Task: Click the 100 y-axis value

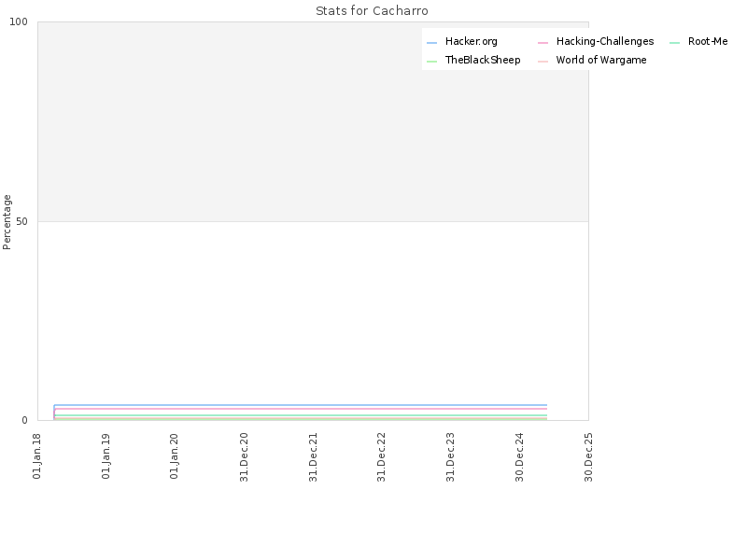Action: click(19, 21)
